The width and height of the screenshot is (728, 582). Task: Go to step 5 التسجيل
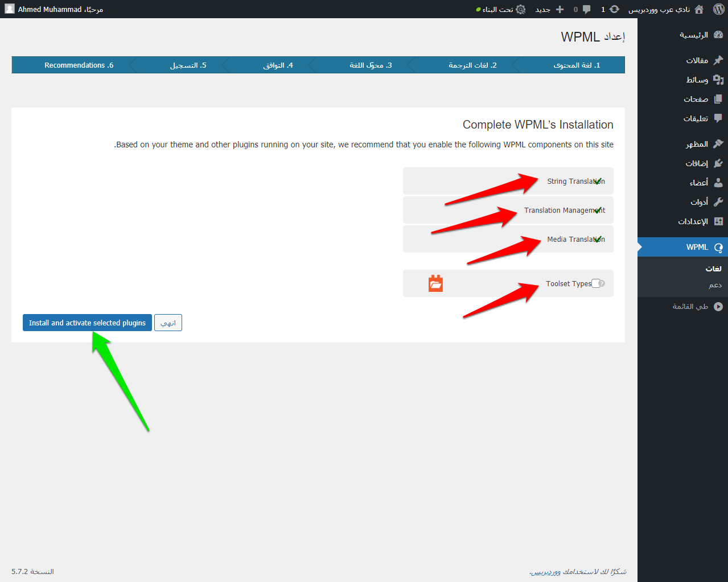click(x=188, y=65)
